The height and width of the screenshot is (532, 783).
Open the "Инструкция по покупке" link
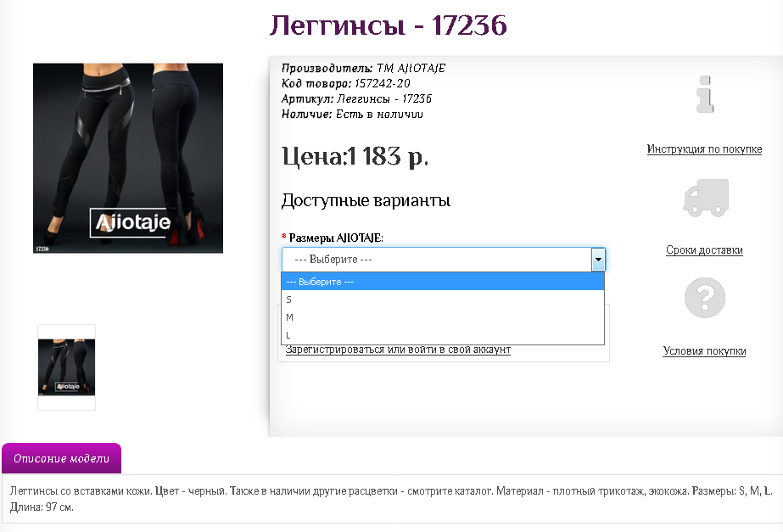(703, 148)
